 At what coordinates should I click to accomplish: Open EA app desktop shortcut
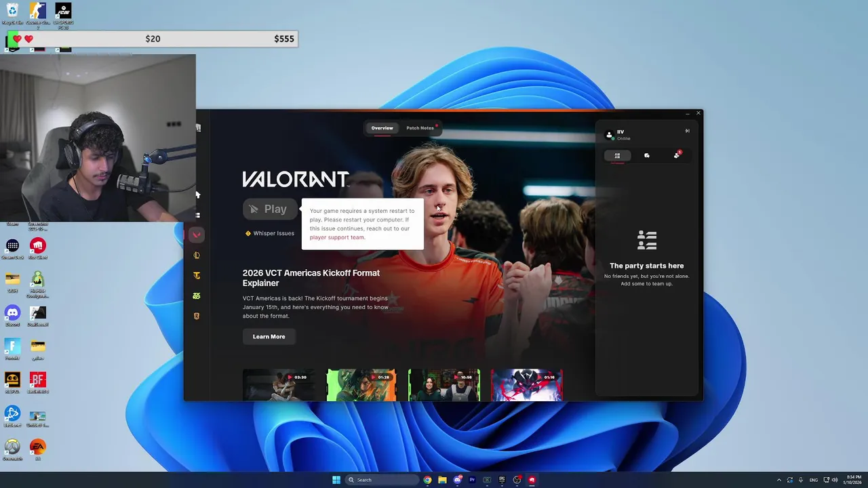point(38,449)
